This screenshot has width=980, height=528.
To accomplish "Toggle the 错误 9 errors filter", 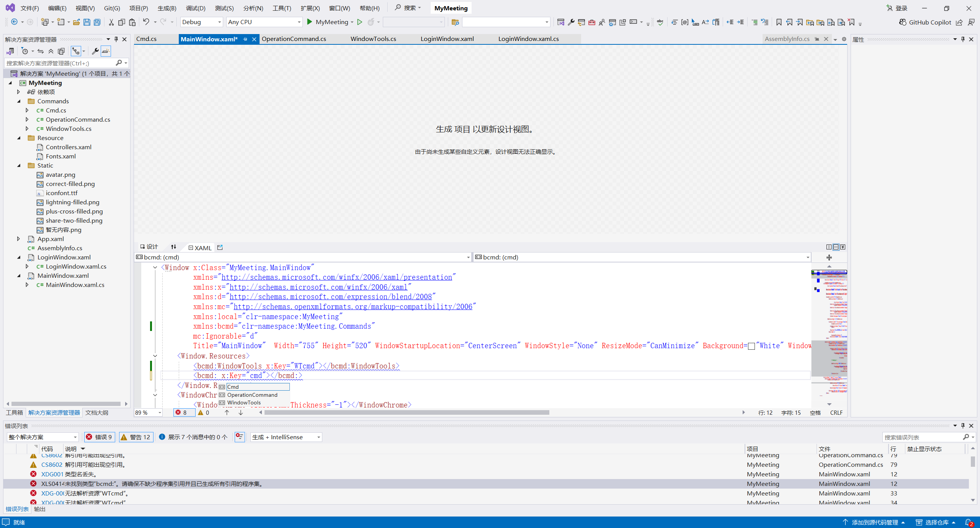I will pyautogui.click(x=99, y=437).
